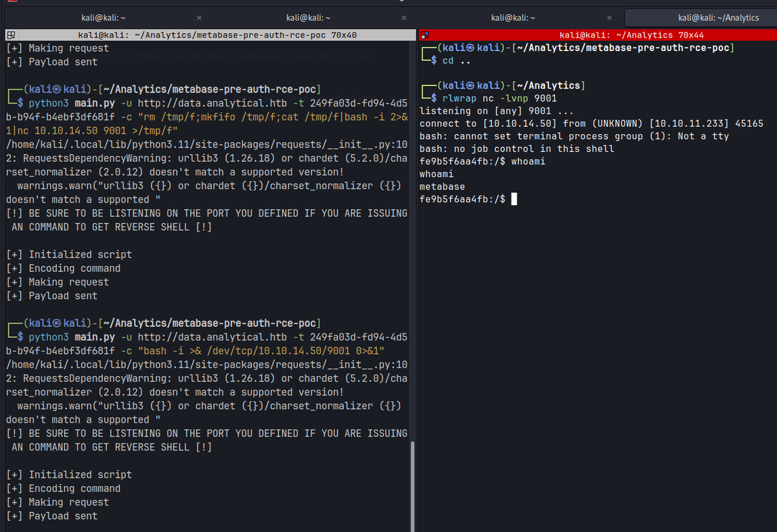Screen dimensions: 777x532
Task: Click the grouping icon in the left pane titlebar
Action: [10, 35]
